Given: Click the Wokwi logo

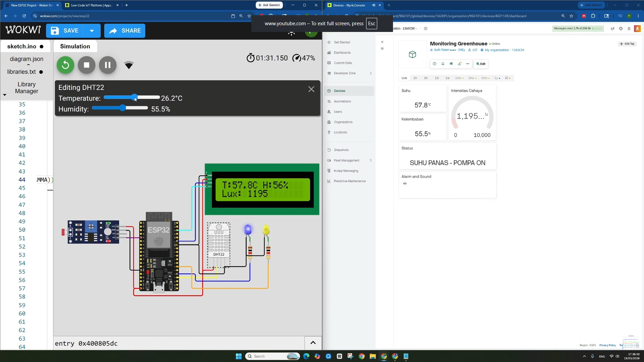Looking at the screenshot, I should pyautogui.click(x=23, y=30).
